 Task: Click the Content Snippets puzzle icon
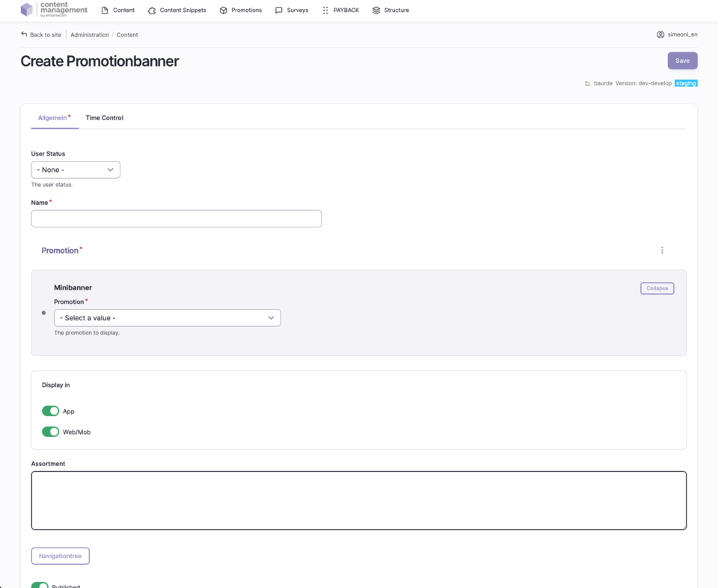click(x=152, y=10)
